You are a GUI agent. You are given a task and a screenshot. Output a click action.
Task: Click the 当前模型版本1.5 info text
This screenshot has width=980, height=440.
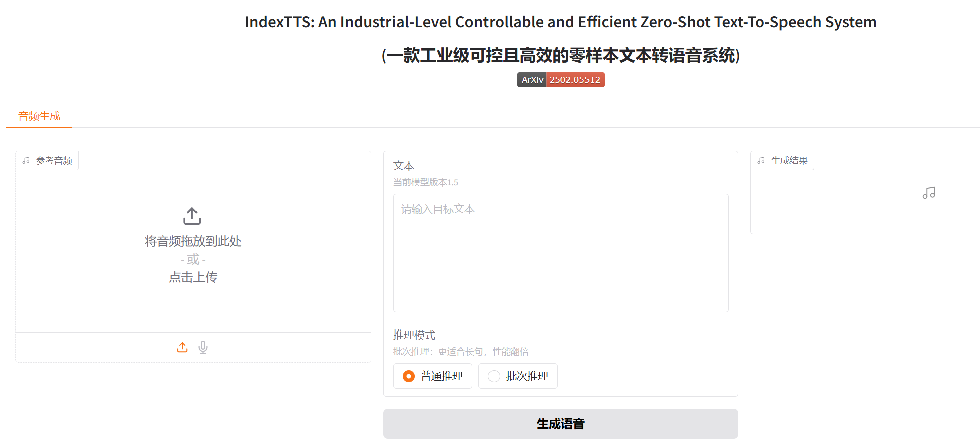click(x=426, y=182)
